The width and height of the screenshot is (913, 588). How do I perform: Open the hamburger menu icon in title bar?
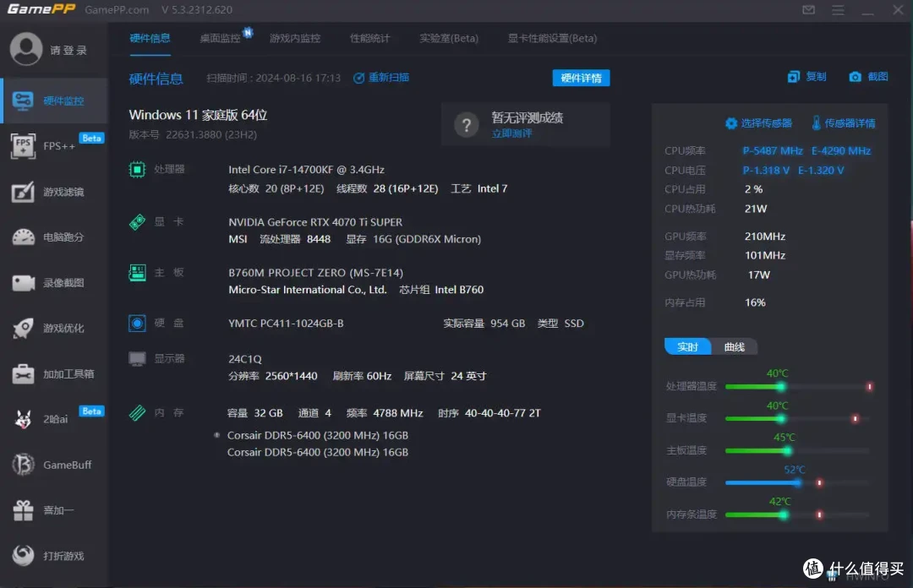pyautogui.click(x=838, y=10)
